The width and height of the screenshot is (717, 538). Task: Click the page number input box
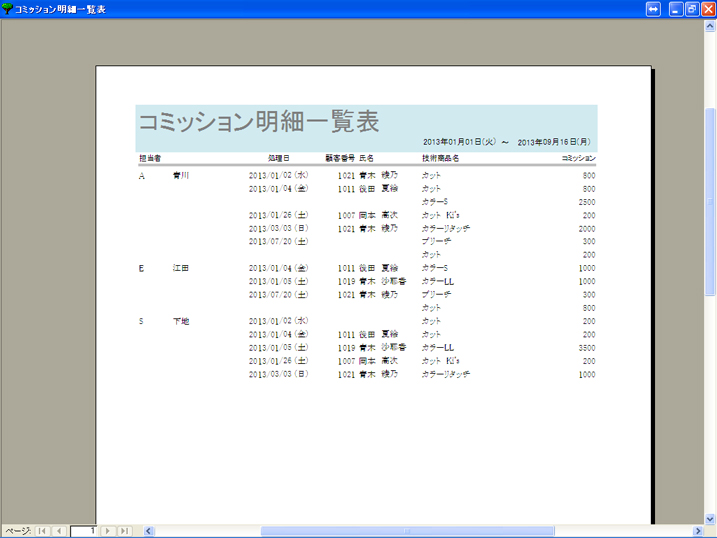point(83,531)
